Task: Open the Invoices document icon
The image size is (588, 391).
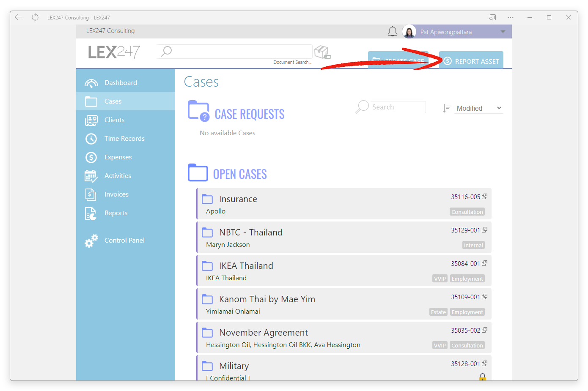Action: [x=91, y=194]
